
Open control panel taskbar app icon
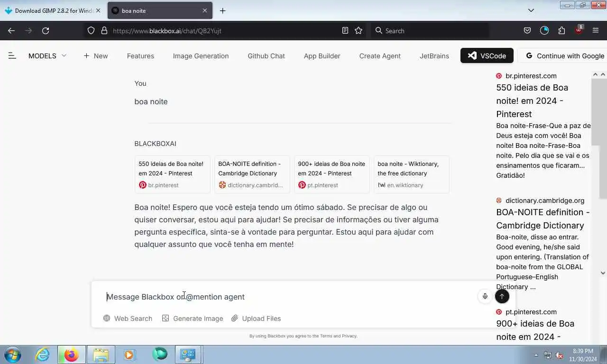click(188, 355)
